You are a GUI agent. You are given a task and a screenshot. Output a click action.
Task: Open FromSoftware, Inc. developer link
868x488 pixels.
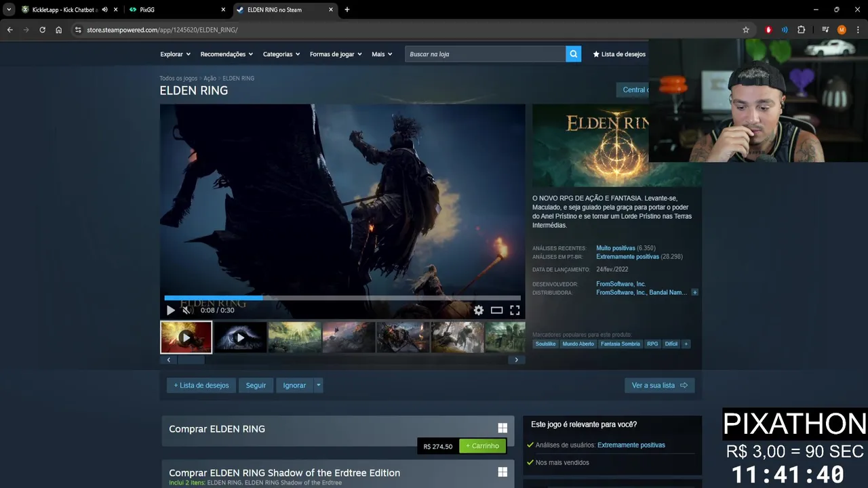pos(620,284)
